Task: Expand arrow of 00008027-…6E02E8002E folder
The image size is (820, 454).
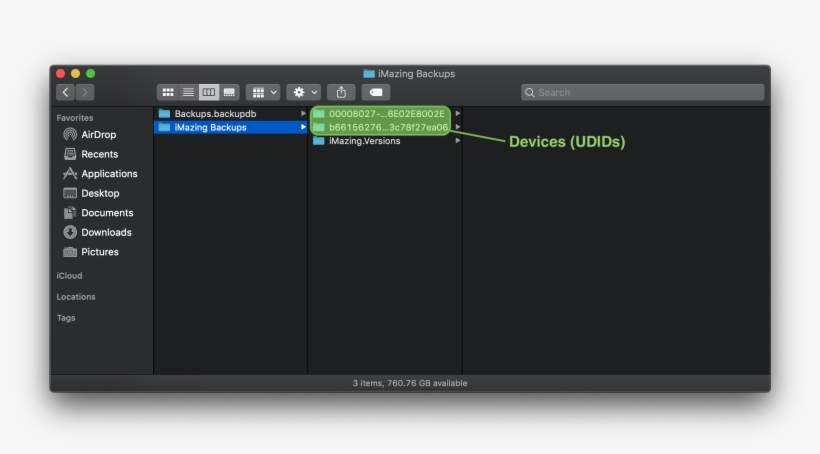Action: 458,114
